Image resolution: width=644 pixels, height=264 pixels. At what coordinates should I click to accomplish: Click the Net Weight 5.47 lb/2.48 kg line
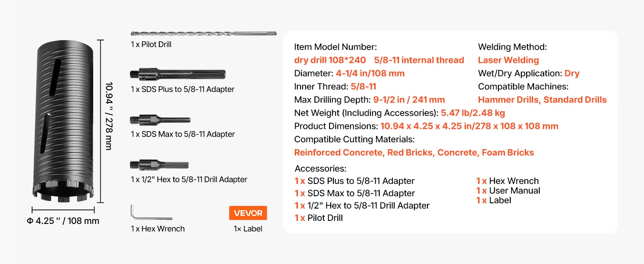399,113
